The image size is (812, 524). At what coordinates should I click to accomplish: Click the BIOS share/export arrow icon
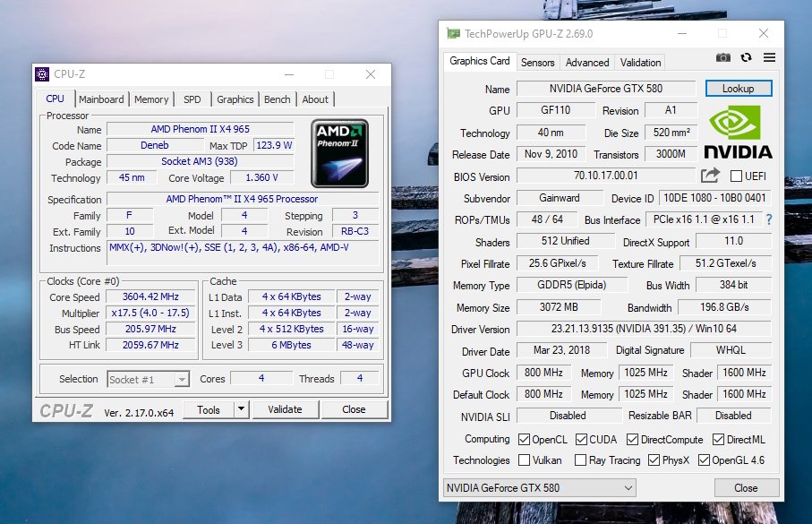[710, 176]
